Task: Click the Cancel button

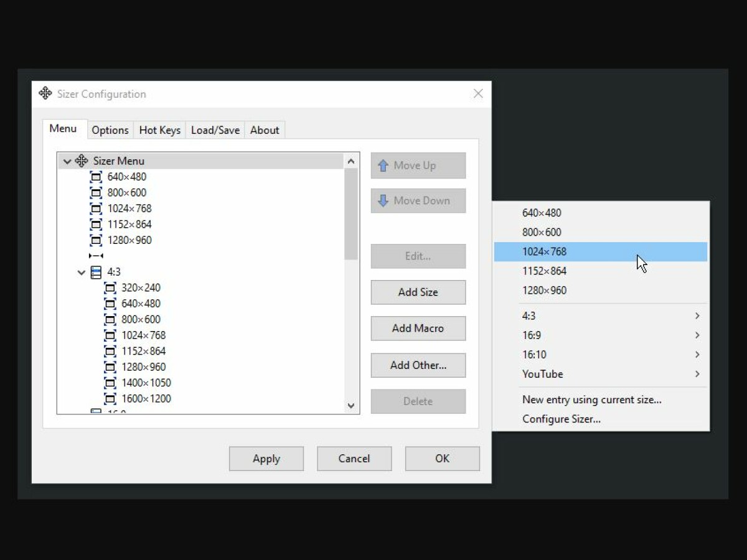Action: click(354, 459)
